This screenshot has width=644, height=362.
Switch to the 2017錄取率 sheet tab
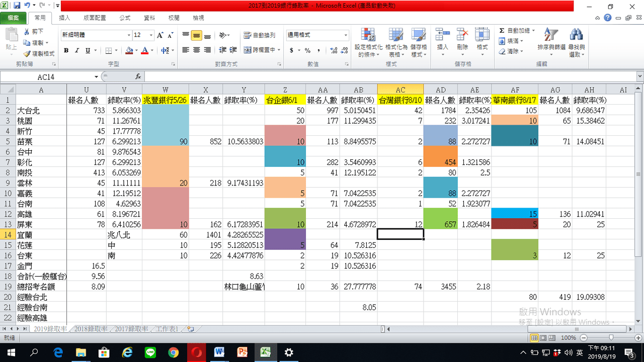point(131,329)
